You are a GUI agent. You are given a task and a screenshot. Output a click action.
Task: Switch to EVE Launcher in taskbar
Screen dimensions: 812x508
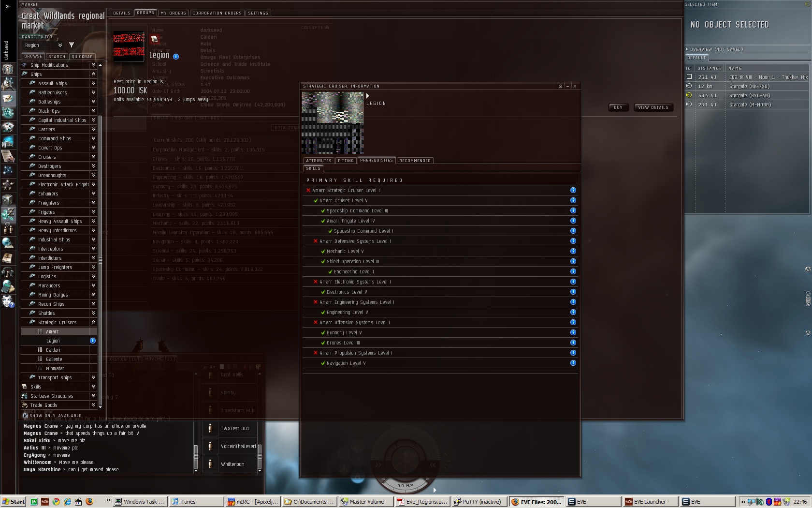click(x=649, y=502)
